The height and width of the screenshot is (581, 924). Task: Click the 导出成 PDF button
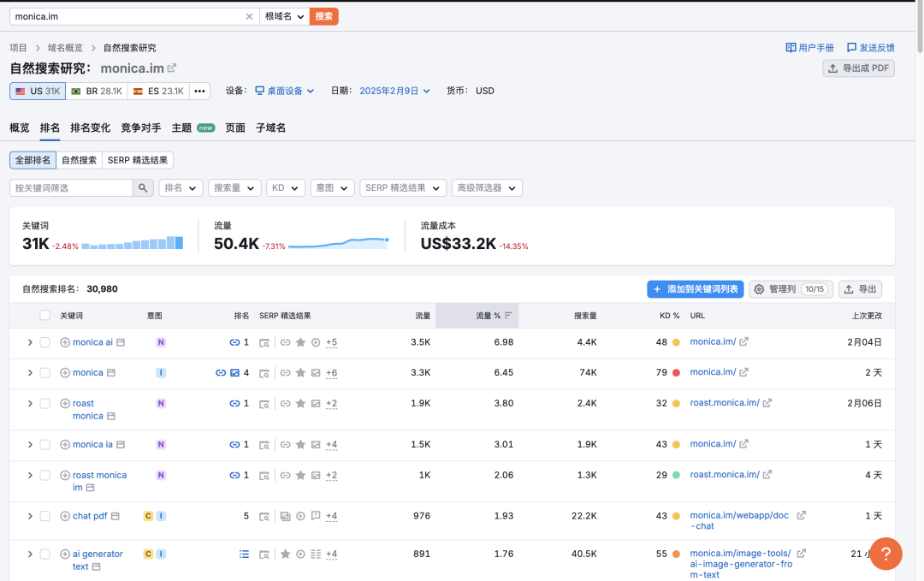(858, 68)
